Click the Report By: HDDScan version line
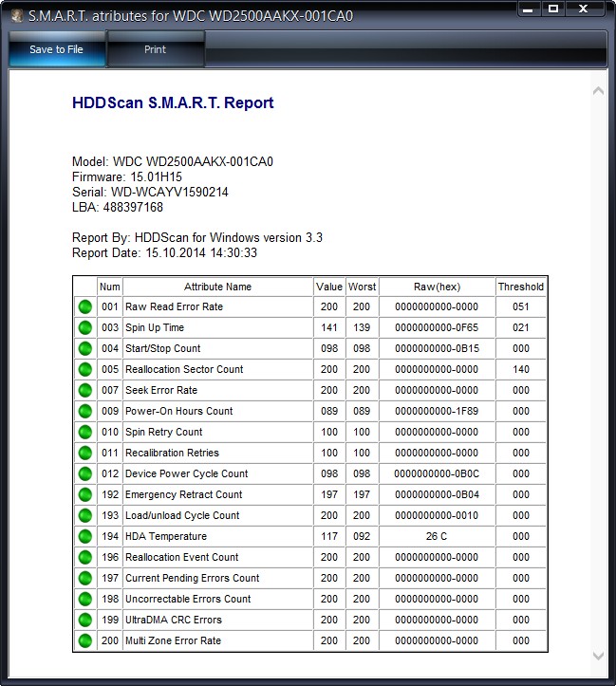 tap(197, 237)
